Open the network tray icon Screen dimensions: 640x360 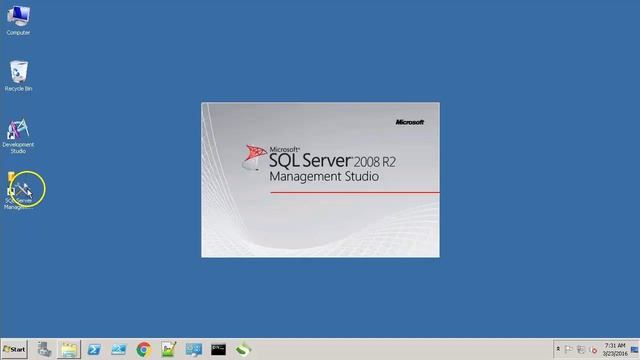point(581,350)
